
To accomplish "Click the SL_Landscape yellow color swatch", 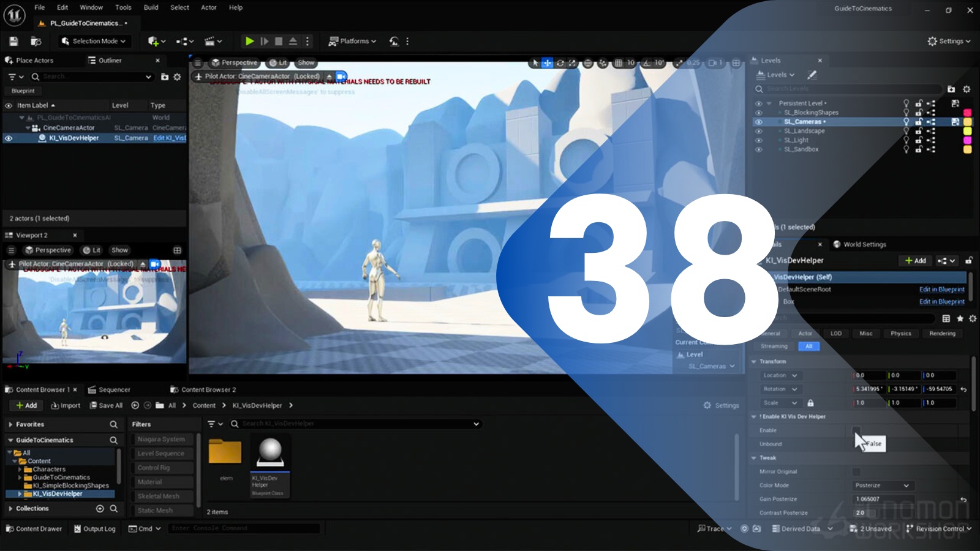I will coord(968,131).
